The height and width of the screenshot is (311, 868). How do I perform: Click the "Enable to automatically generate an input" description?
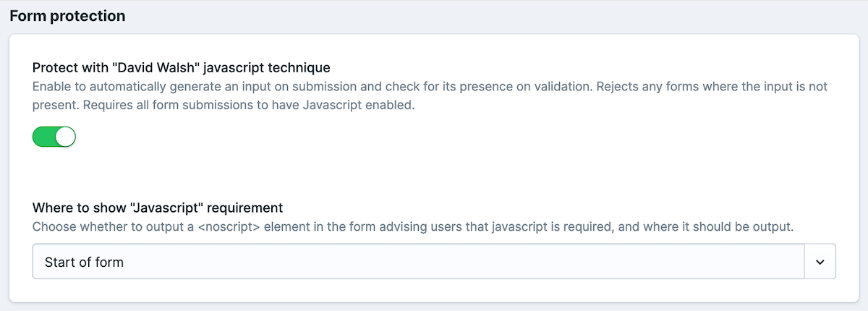coord(430,95)
